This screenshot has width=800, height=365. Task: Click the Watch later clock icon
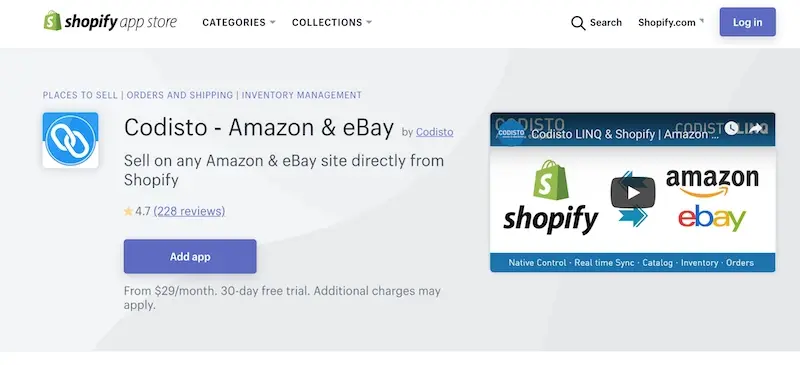click(x=731, y=128)
